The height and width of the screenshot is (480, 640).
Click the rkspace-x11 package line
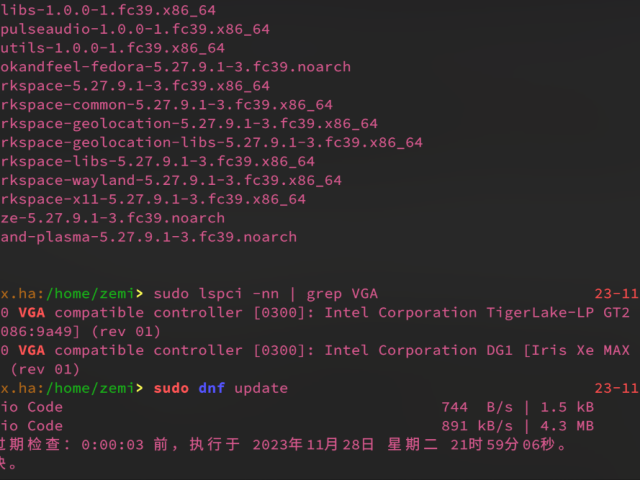[153, 199]
